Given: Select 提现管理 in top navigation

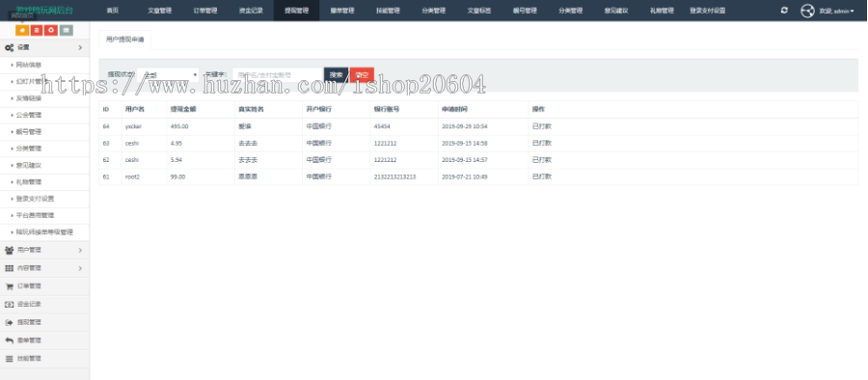Looking at the screenshot, I should pyautogui.click(x=296, y=11).
